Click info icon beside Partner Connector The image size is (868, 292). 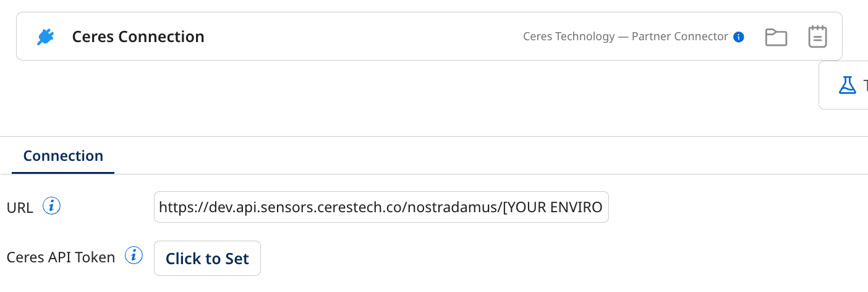[738, 37]
